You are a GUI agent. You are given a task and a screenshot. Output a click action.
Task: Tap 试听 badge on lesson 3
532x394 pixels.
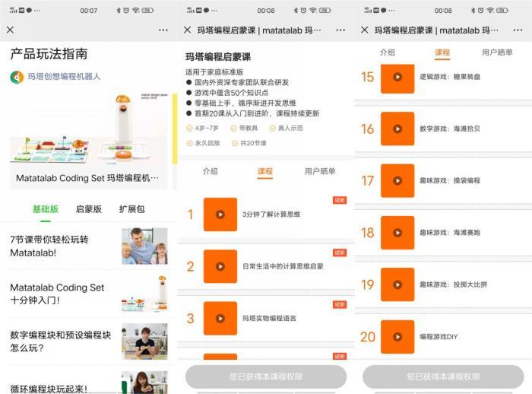[x=340, y=305]
